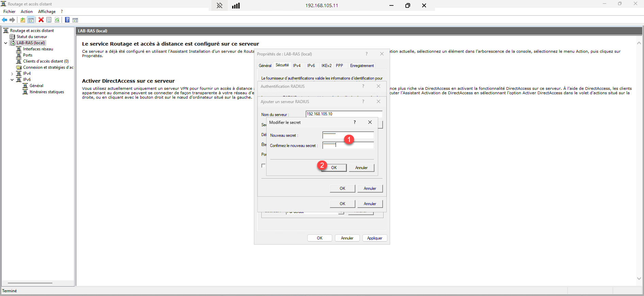644x296 pixels.
Task: Collapse the IPv6 tree node
Action: [12, 80]
